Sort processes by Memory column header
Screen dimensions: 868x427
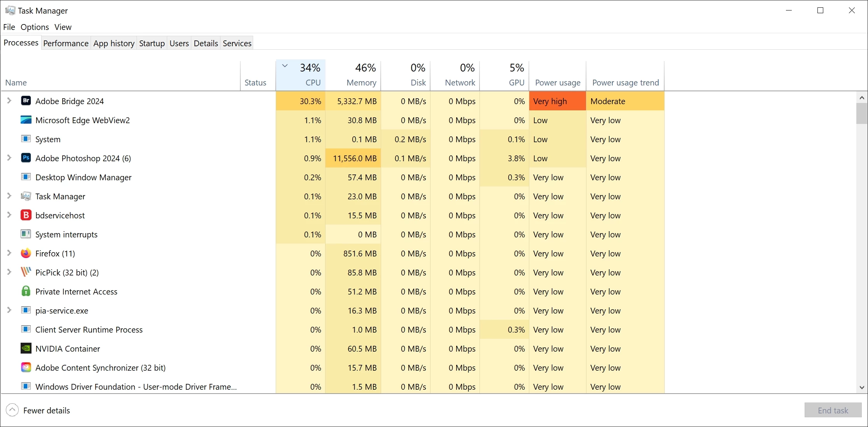(361, 82)
